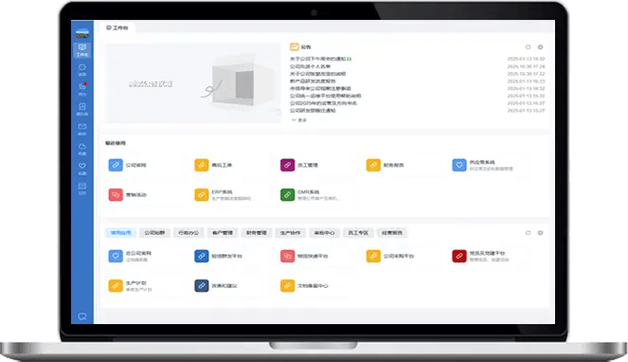Click the company logo atop the blue sidebar
Viewport: 628px width, 362px height.
(x=82, y=33)
